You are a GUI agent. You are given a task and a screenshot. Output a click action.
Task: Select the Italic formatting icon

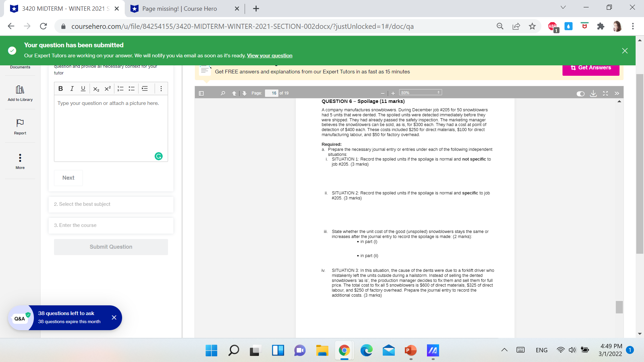[x=72, y=88]
